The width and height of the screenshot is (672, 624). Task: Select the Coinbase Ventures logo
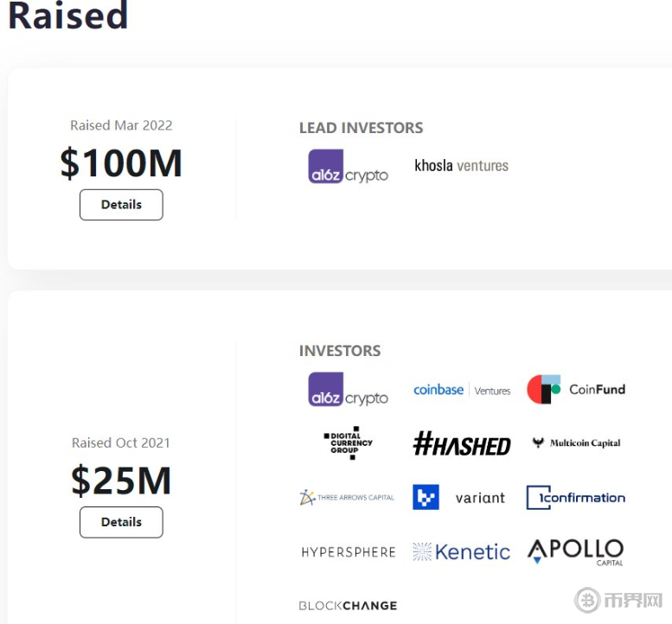tap(462, 390)
